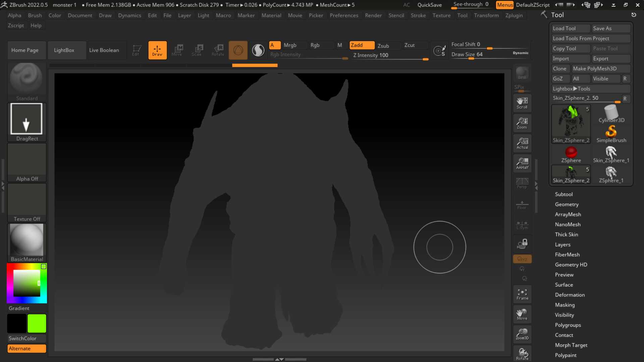Click the Actual size icon
Screen dimensions: 644x362
click(x=522, y=143)
